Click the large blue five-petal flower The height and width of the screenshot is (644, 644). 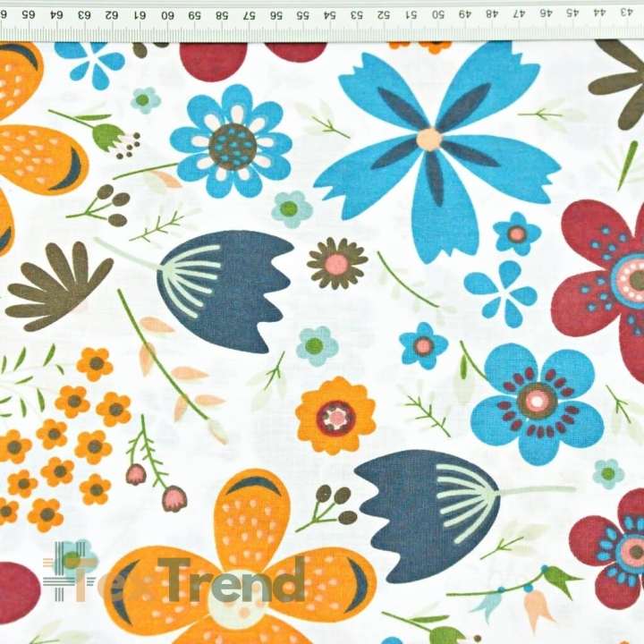[436, 152]
